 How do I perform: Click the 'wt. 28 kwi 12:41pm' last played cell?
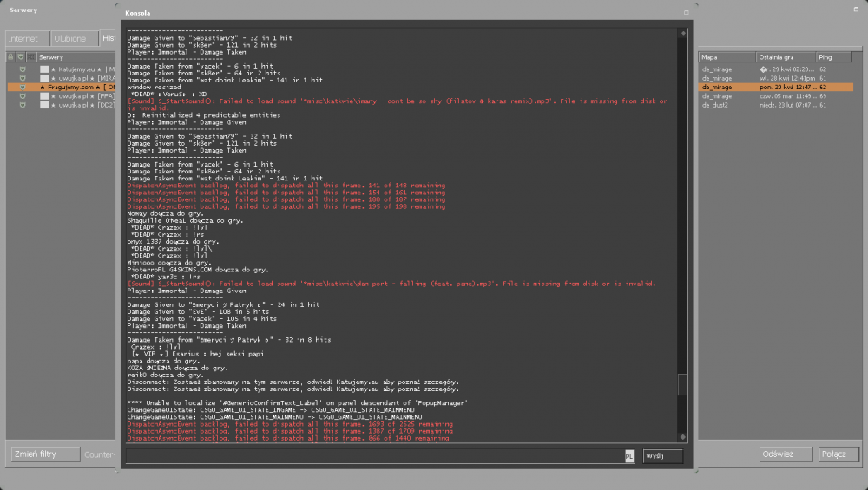[x=786, y=79]
